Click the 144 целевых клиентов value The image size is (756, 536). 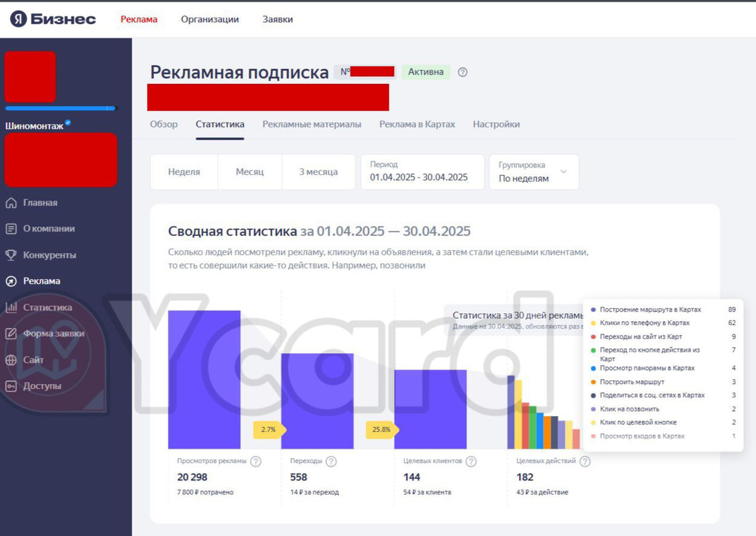pos(412,477)
